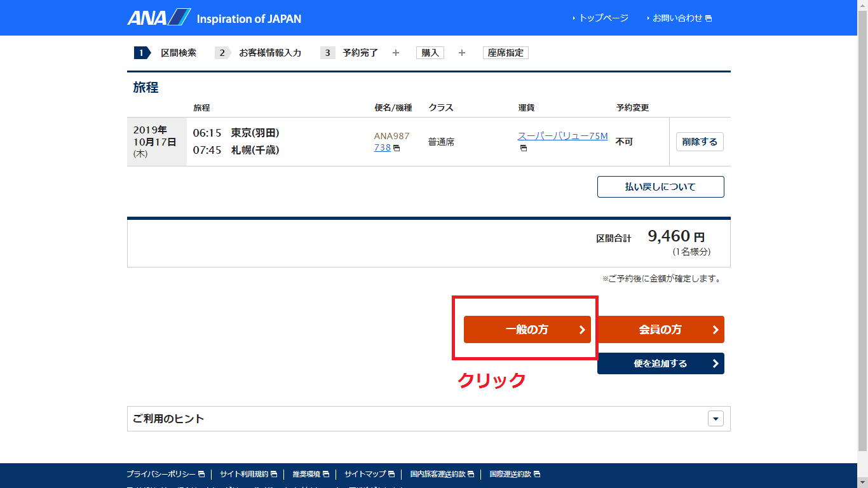Screen dimensions: 868x488
Task: Click external window icon beside お問い合わせ
Action: click(x=709, y=18)
